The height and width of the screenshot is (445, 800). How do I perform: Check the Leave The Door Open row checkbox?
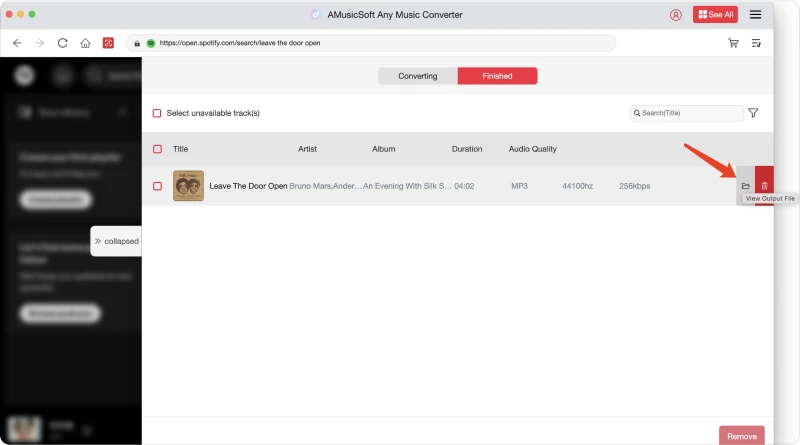point(158,186)
